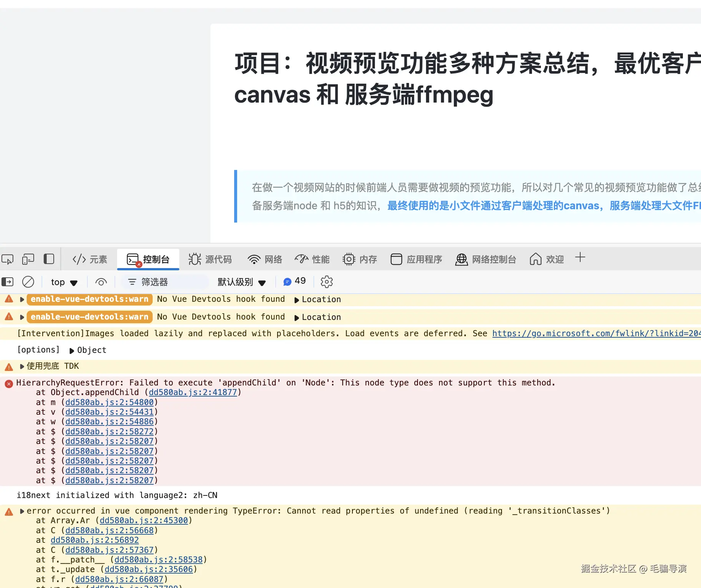Image resolution: width=701 pixels, height=588 pixels.
Task: Open the 默认级别 log level dropdown
Action: point(242,282)
